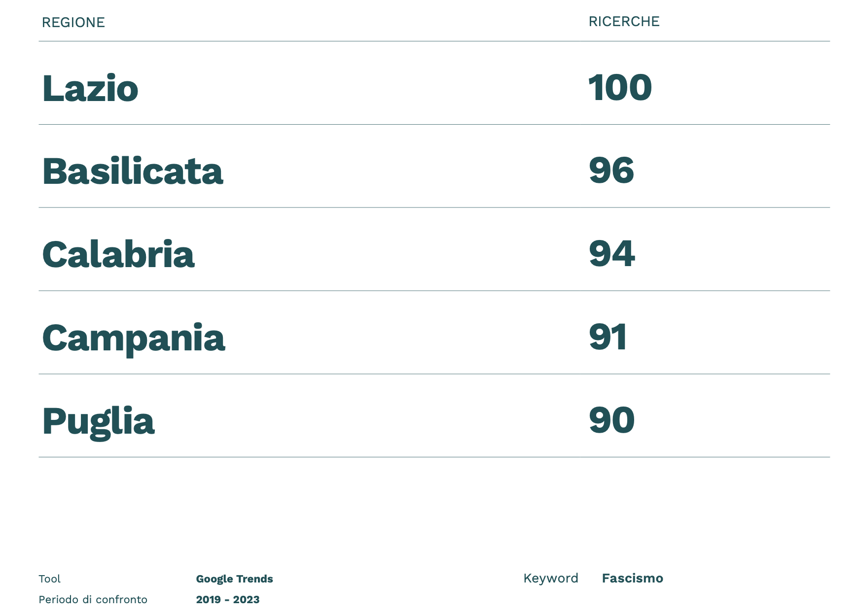This screenshot has height=616, width=859.
Task: Select the Basilicata region name
Action: pyautogui.click(x=133, y=171)
